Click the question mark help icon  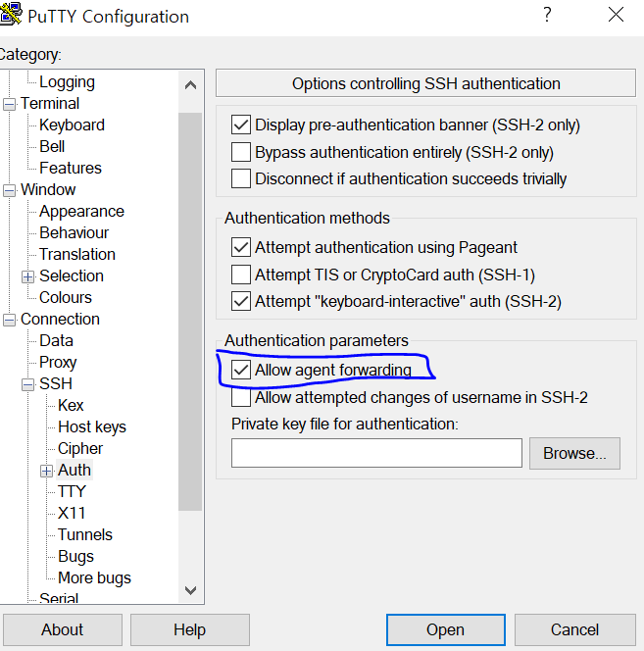pyautogui.click(x=547, y=15)
